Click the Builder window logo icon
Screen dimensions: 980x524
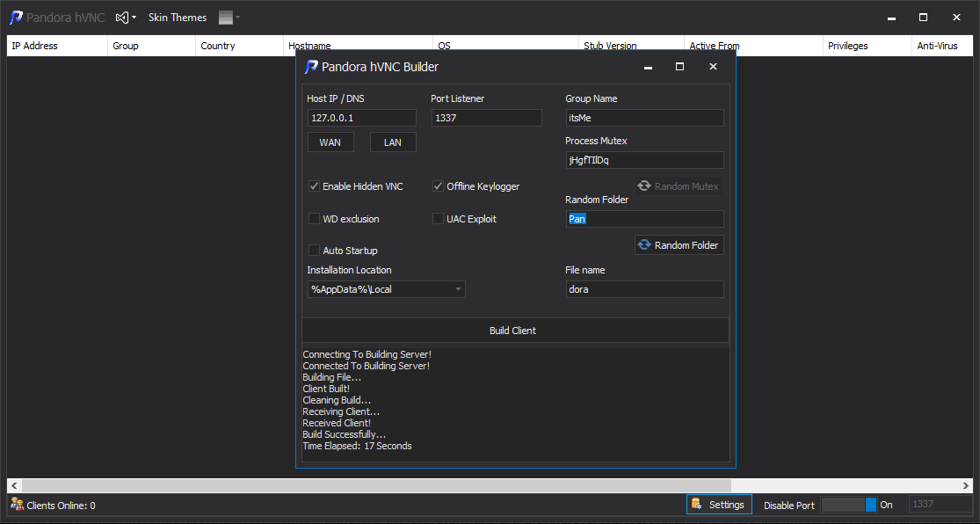tap(310, 67)
